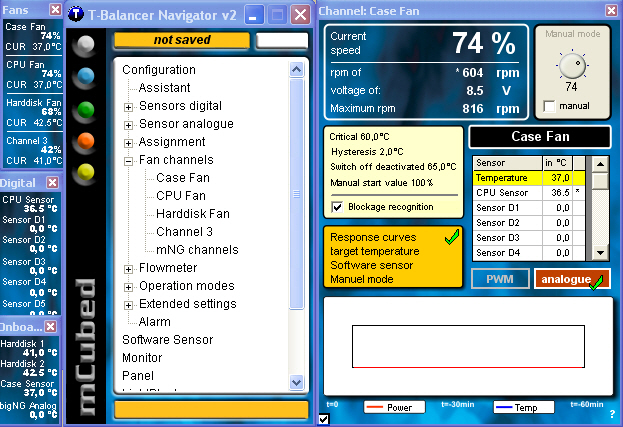The width and height of the screenshot is (623, 427).
Task: Select CPU Fan in the tree
Action: tap(181, 196)
